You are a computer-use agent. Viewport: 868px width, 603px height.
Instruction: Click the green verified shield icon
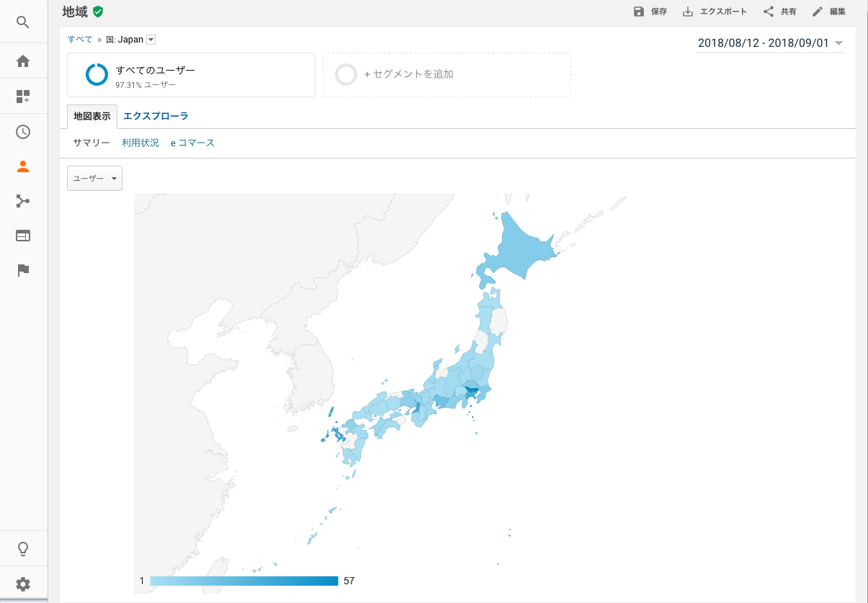click(98, 12)
